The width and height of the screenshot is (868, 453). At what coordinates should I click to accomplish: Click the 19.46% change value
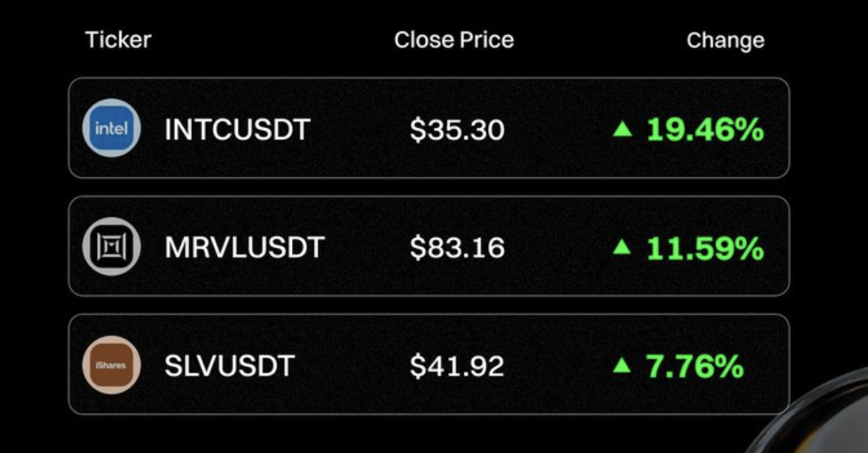point(705,129)
